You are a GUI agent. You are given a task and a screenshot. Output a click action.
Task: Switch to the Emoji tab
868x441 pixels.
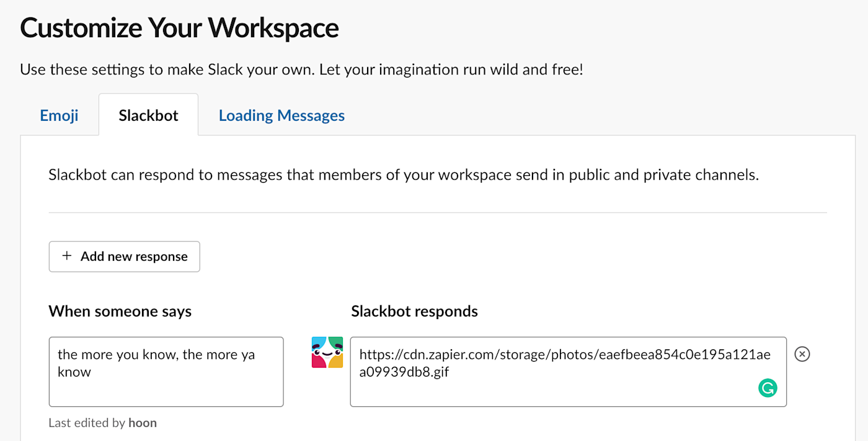59,115
